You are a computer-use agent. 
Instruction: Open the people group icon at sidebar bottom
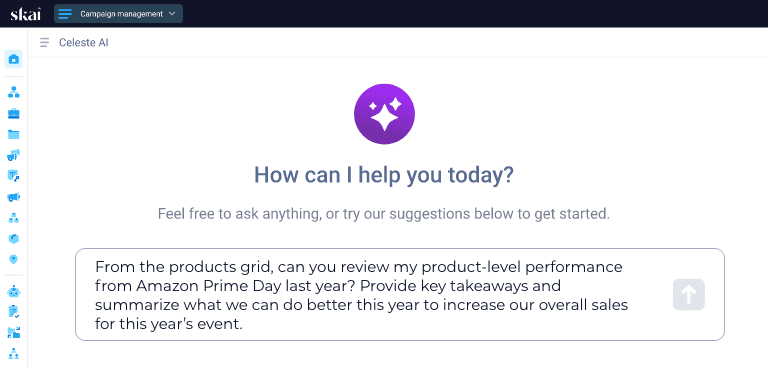(14, 353)
